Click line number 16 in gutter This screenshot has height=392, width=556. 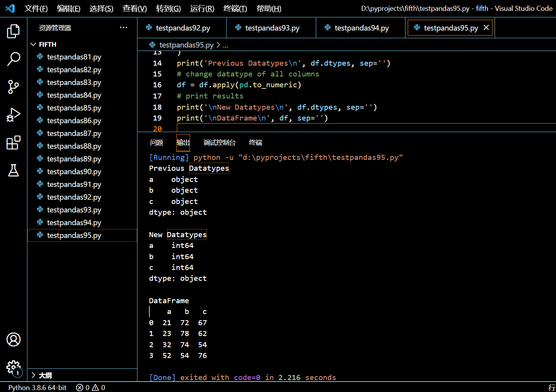click(x=158, y=85)
